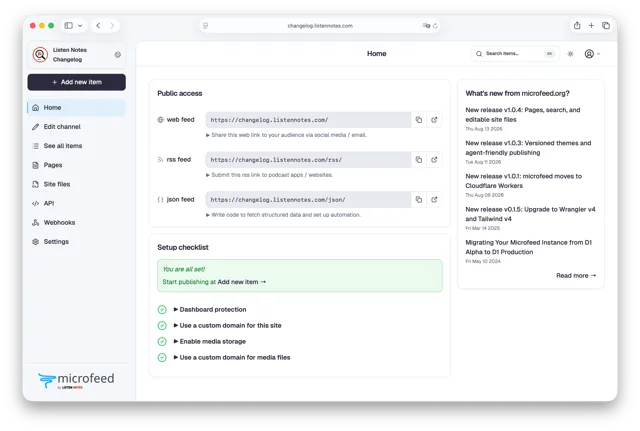Open the Safari share menu
Screen dimensions: 640x431
click(x=577, y=25)
